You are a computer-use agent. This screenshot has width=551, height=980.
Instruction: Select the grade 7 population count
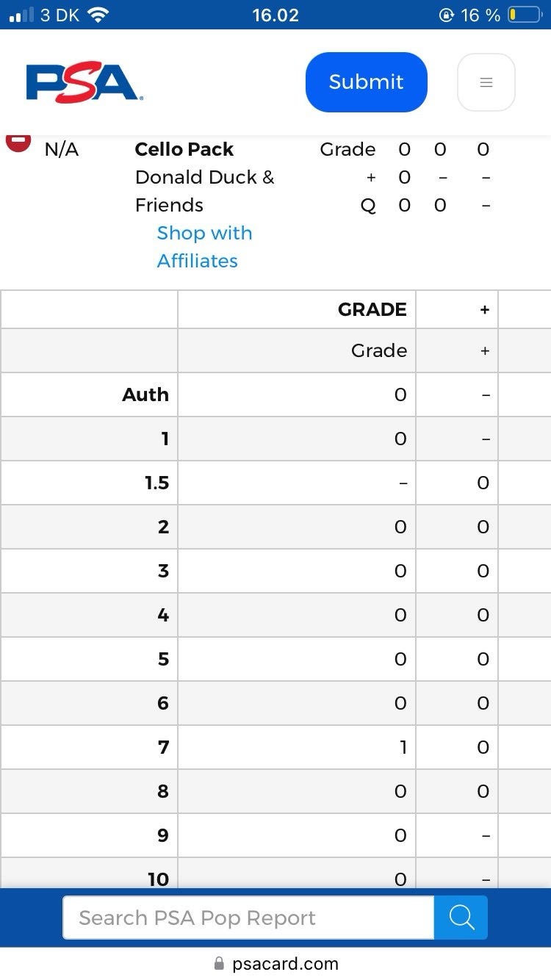point(402,747)
